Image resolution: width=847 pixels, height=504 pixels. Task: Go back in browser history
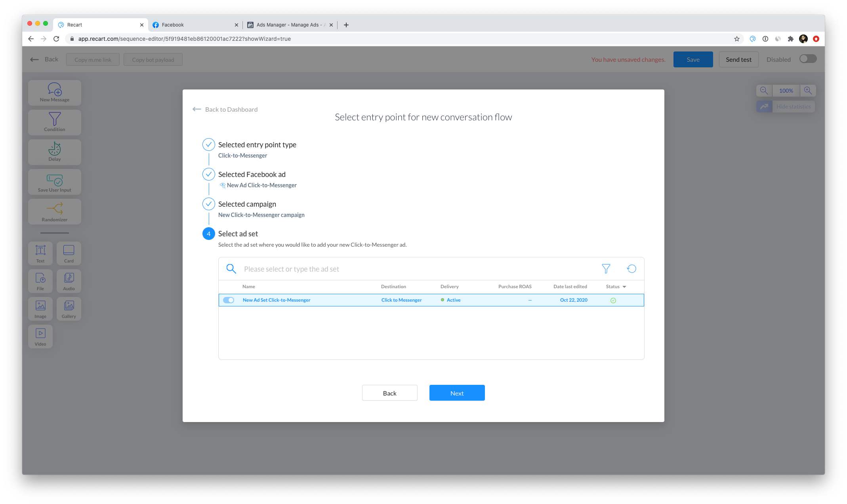point(31,39)
